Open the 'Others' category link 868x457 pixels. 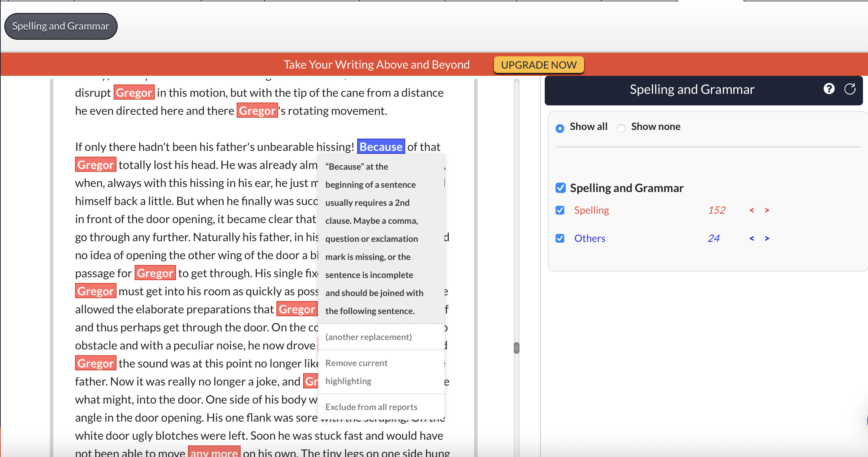point(589,238)
